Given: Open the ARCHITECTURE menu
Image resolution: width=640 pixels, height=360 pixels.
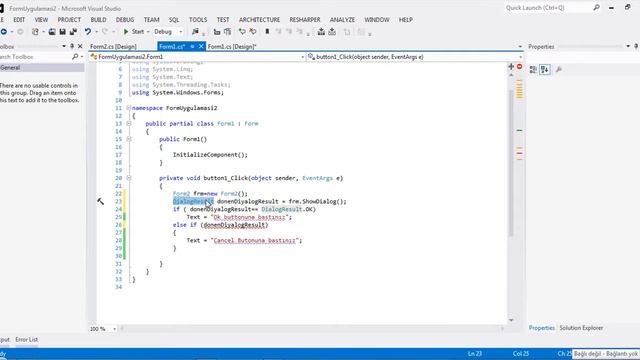Looking at the screenshot, I should (x=260, y=20).
